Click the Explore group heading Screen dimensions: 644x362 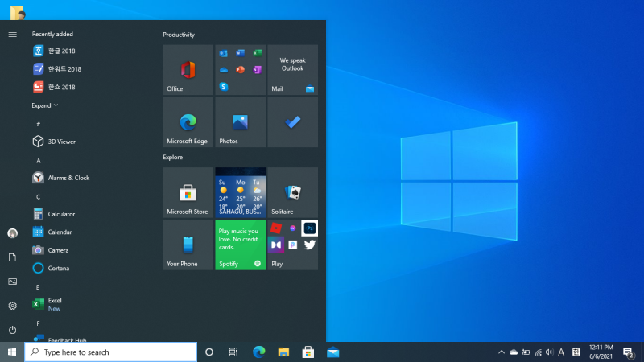172,157
